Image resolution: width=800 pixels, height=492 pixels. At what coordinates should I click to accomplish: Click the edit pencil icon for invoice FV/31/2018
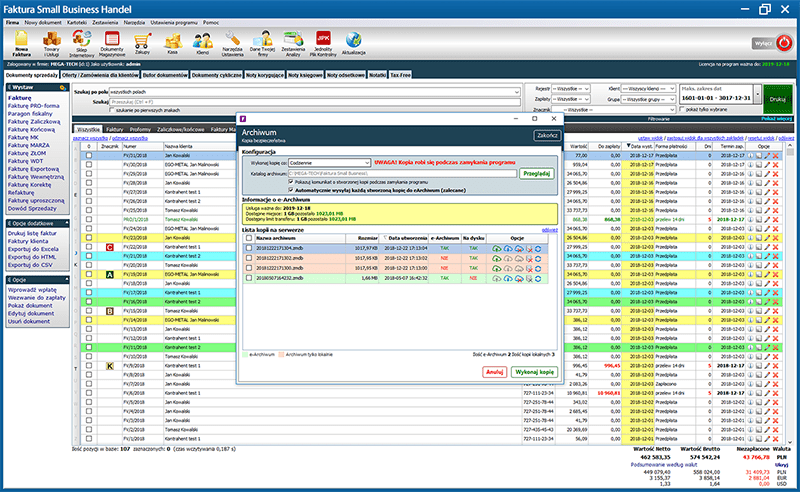(x=767, y=156)
